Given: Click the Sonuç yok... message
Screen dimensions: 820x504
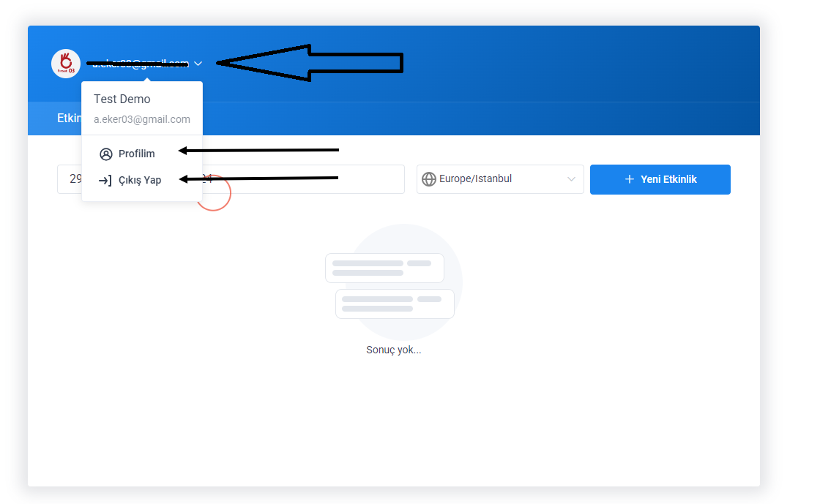Looking at the screenshot, I should tap(394, 350).
